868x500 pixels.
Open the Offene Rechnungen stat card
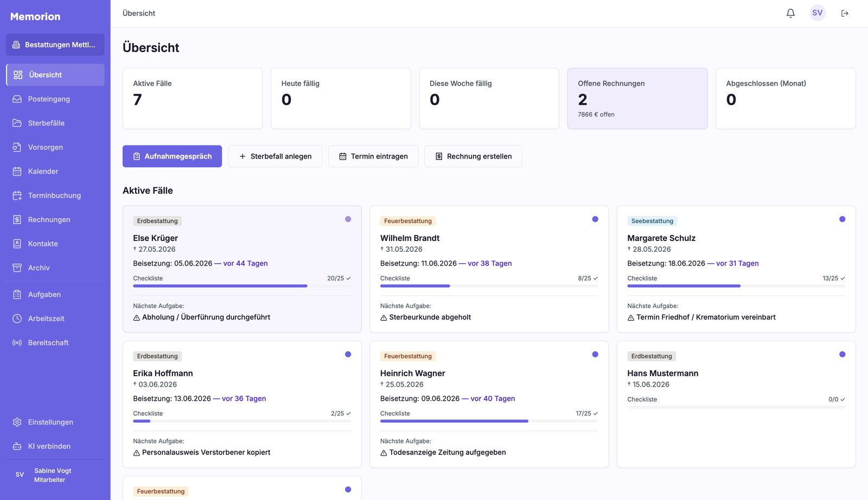(x=637, y=98)
